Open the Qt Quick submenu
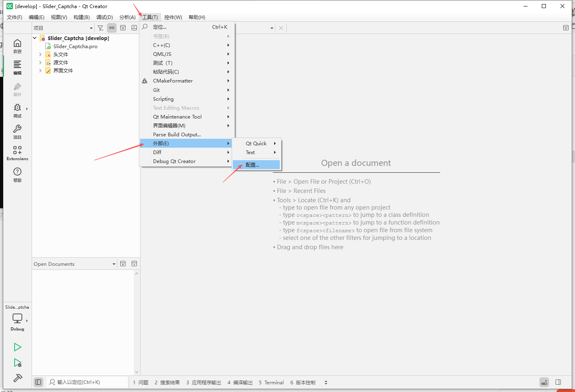 [x=256, y=143]
